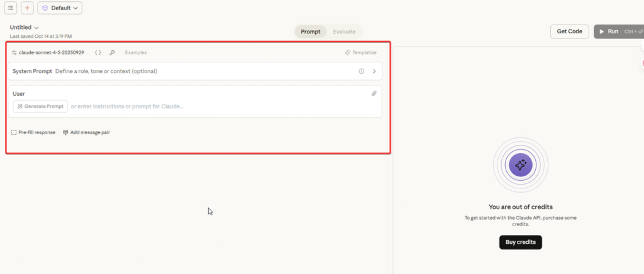Create a new prompt with plus icon
This screenshot has height=274, width=644.
(x=28, y=8)
